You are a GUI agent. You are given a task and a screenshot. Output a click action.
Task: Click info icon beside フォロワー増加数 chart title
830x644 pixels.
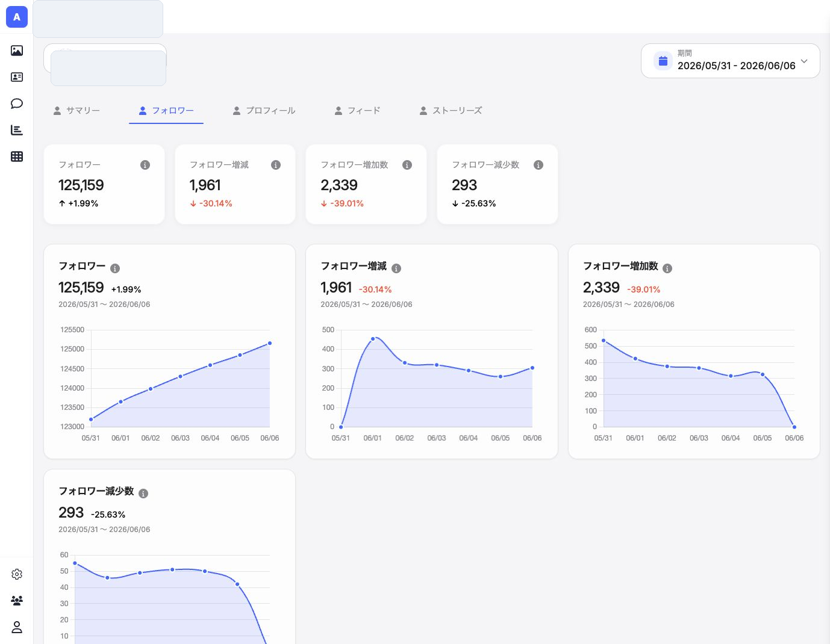667,268
